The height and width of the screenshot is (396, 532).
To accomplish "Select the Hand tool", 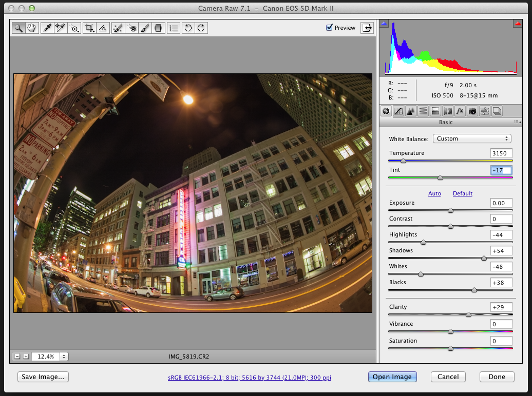I will (x=31, y=28).
